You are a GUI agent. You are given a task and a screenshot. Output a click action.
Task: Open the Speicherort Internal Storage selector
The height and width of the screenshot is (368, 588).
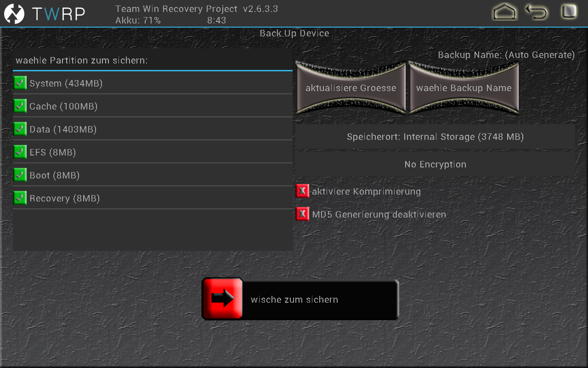435,137
